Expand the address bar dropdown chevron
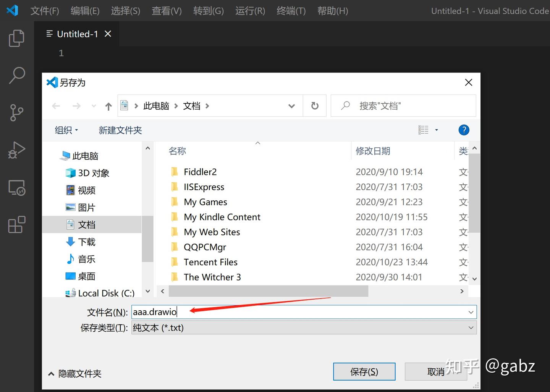The image size is (550, 392). click(x=291, y=106)
